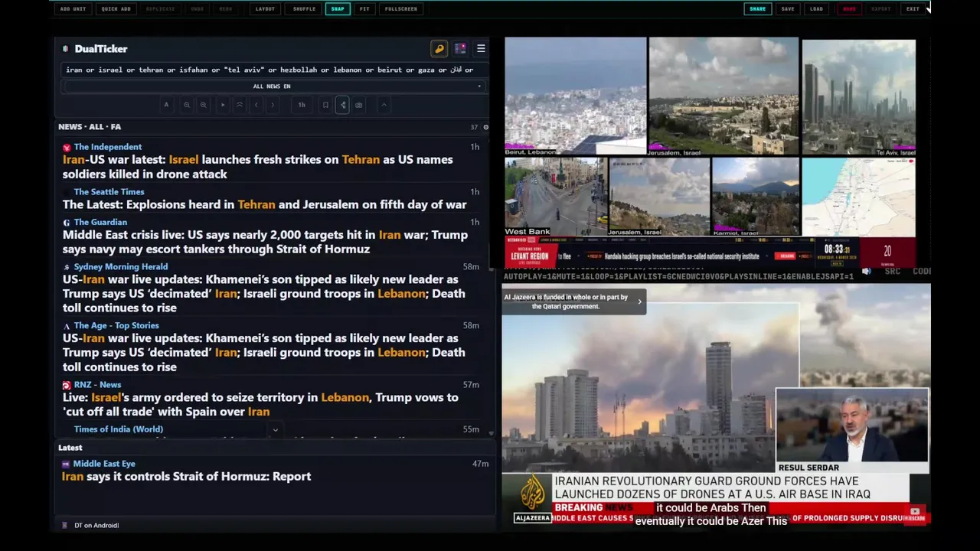Enter FULLSCREEN mode

coord(401,9)
